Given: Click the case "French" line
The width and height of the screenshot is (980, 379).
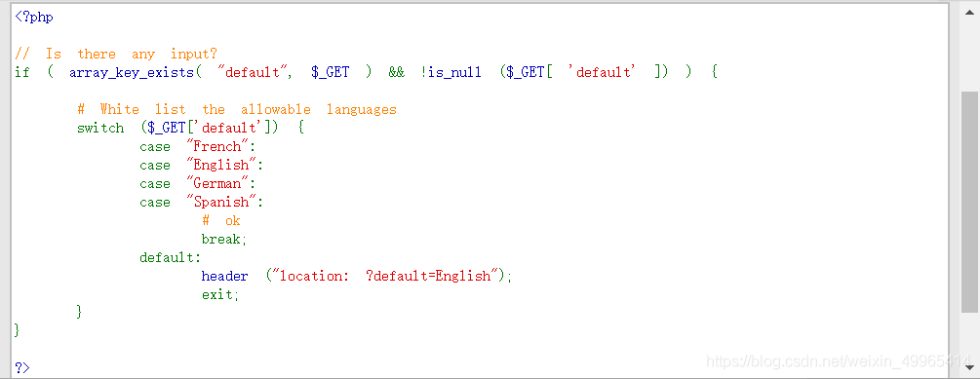Looking at the screenshot, I should (198, 147).
